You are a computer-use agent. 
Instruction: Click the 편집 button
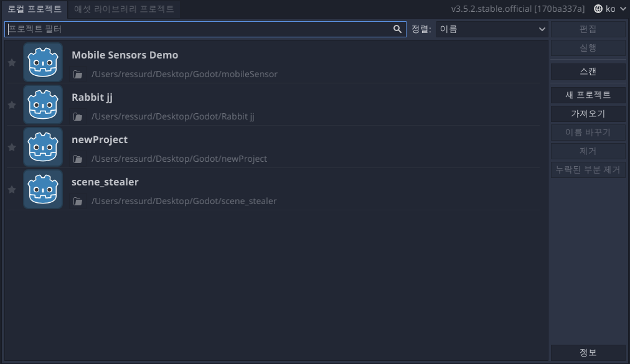click(588, 29)
